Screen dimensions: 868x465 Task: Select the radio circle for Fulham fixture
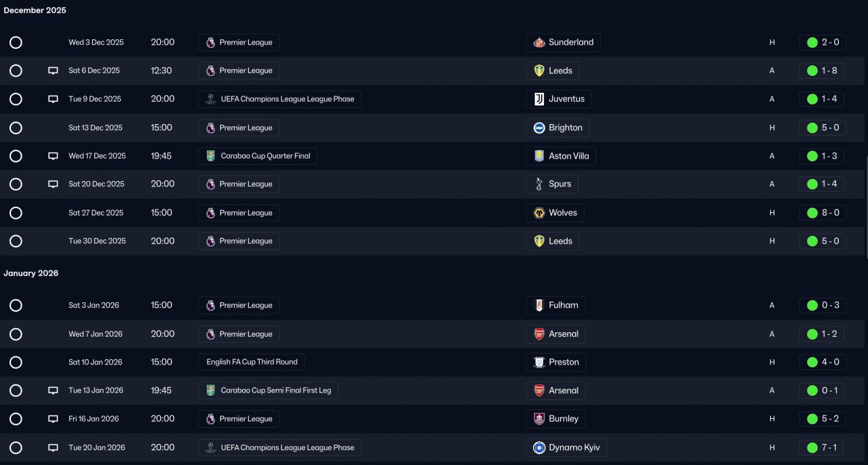(16, 305)
